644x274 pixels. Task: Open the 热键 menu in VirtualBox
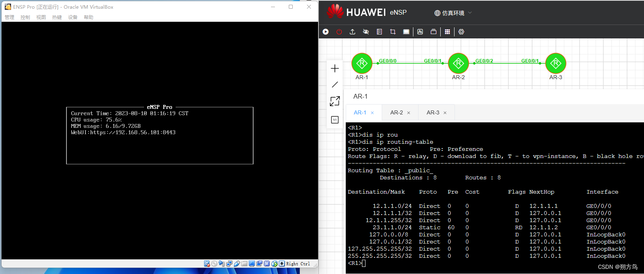[57, 17]
